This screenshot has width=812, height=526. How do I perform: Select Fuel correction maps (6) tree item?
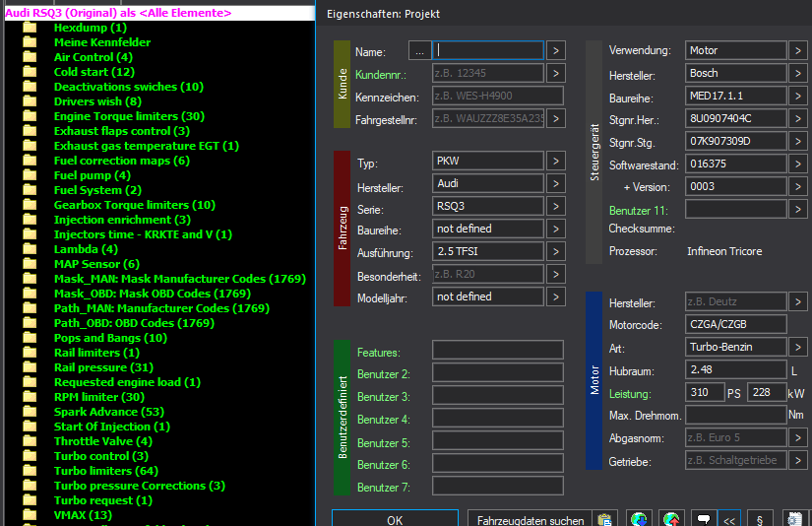(x=122, y=161)
